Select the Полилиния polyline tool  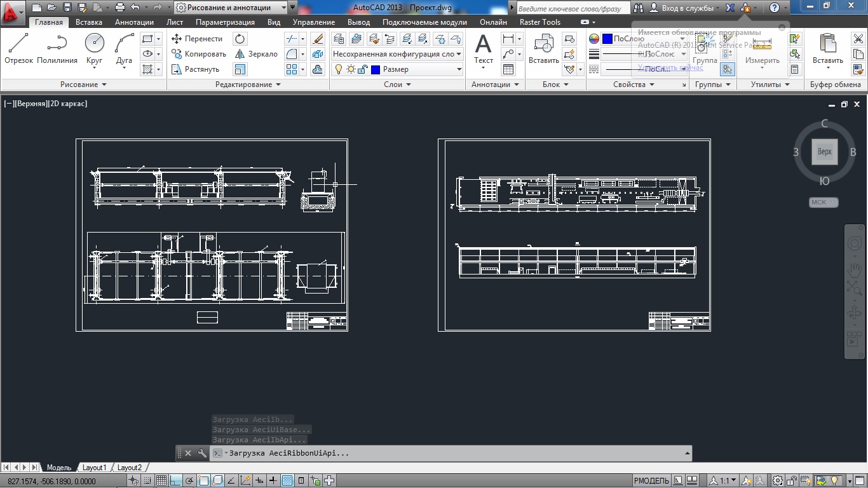pos(57,50)
